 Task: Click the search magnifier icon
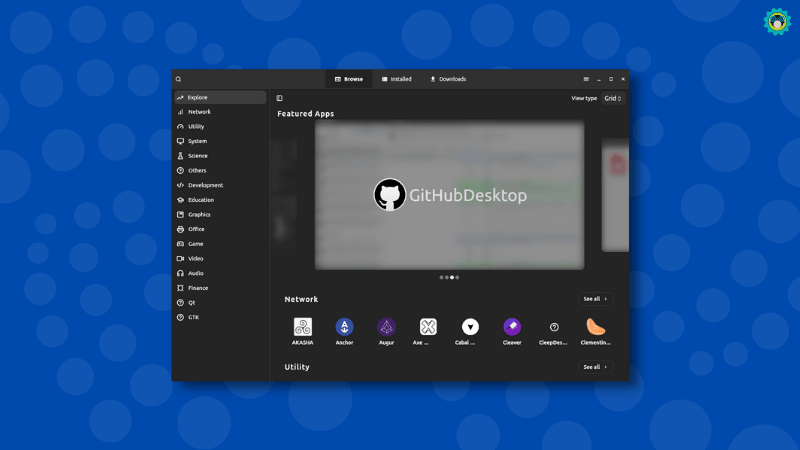(178, 79)
